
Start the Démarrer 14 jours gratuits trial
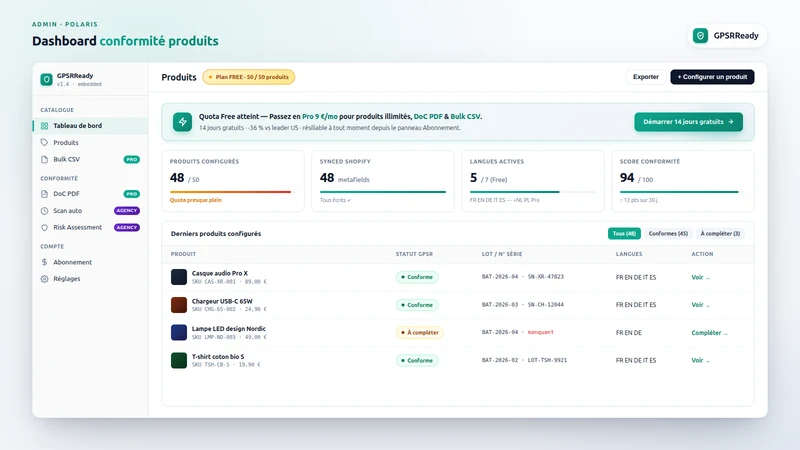pos(688,122)
